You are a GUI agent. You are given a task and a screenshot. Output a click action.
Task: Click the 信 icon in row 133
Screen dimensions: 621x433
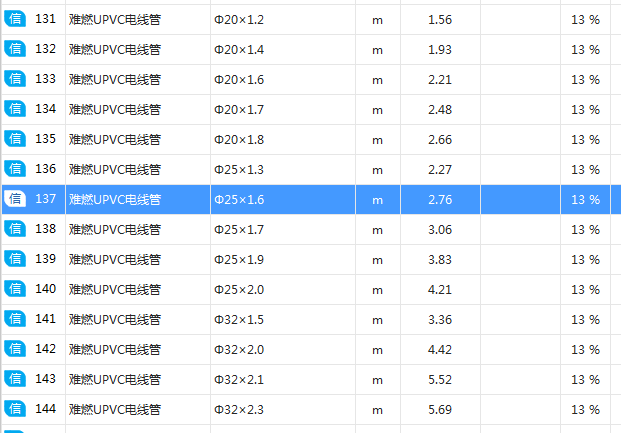(x=15, y=79)
